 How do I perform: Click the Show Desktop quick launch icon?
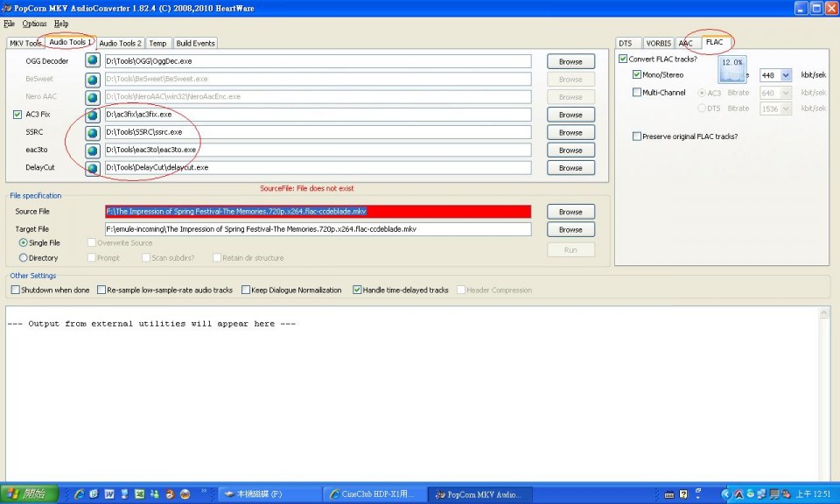pos(124,494)
